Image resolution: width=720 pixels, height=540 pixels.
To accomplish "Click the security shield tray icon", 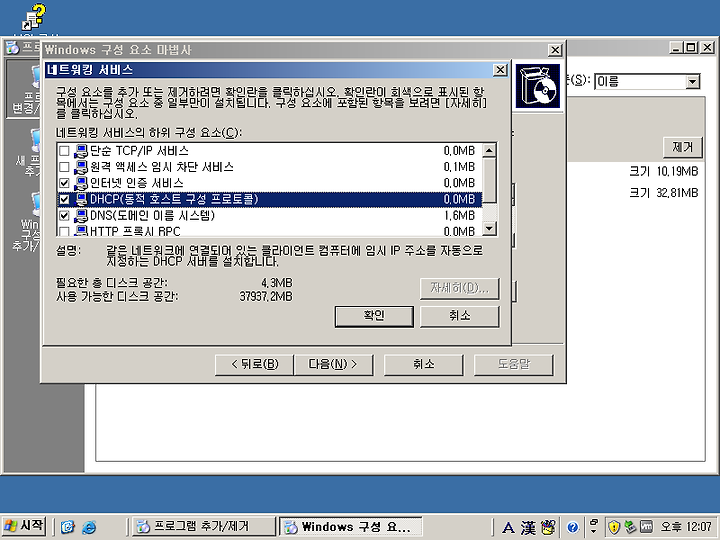I will [614, 527].
